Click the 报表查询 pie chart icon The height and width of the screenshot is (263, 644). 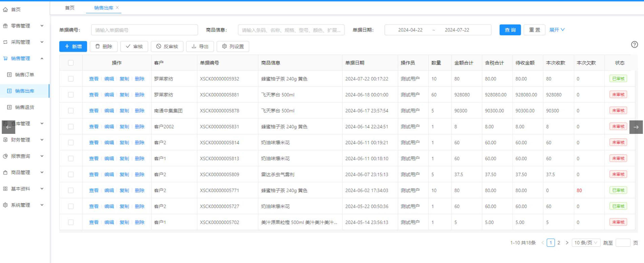coord(5,156)
